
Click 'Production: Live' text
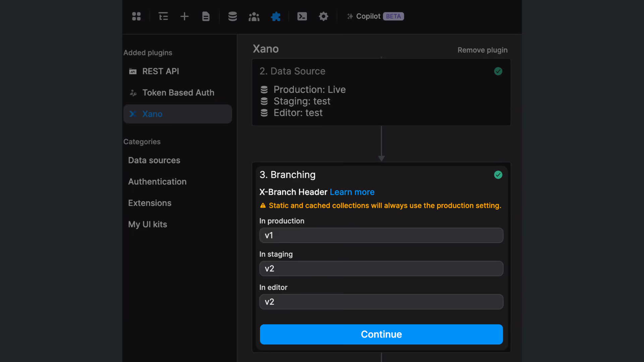[310, 89]
